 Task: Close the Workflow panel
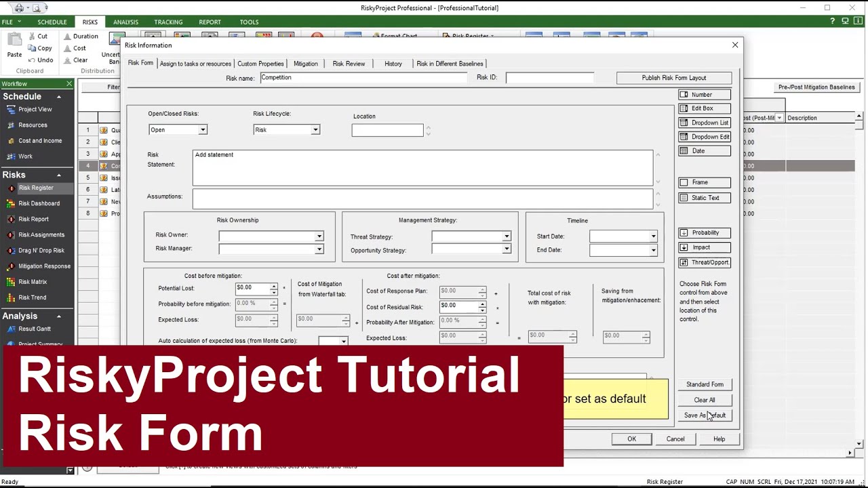click(x=68, y=83)
